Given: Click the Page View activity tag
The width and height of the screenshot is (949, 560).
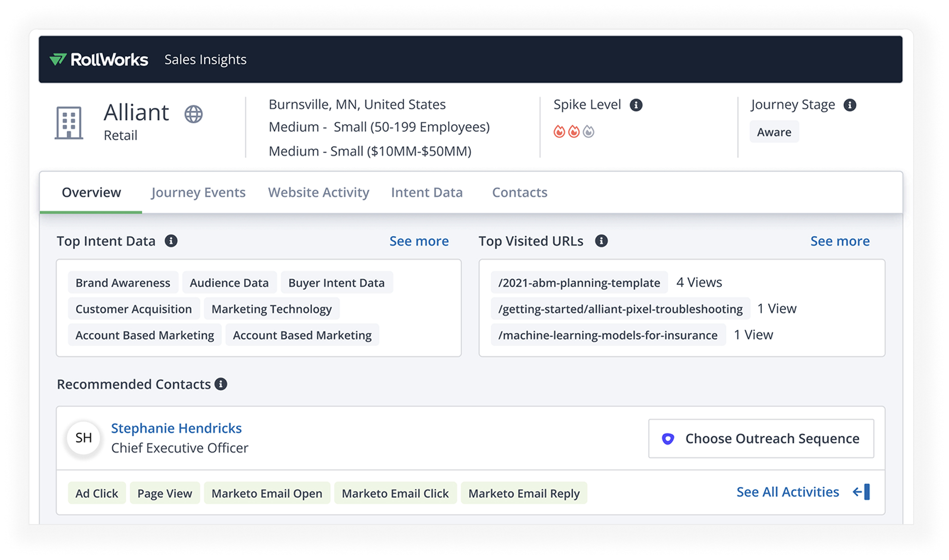Looking at the screenshot, I should [165, 493].
